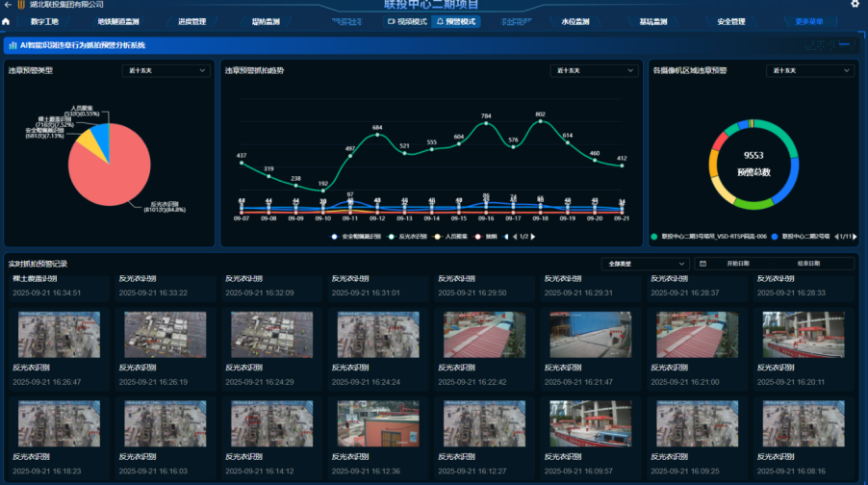Click calendar icon in date range field

click(702, 264)
